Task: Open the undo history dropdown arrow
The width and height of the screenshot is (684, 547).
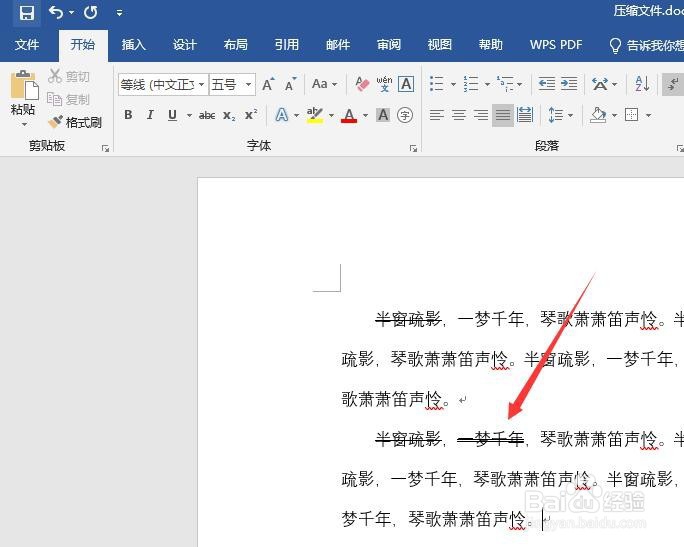Action: 72,13
